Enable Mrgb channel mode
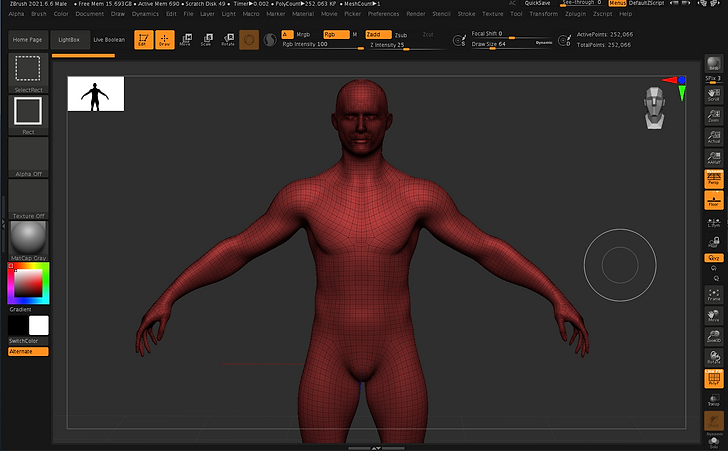 point(303,34)
